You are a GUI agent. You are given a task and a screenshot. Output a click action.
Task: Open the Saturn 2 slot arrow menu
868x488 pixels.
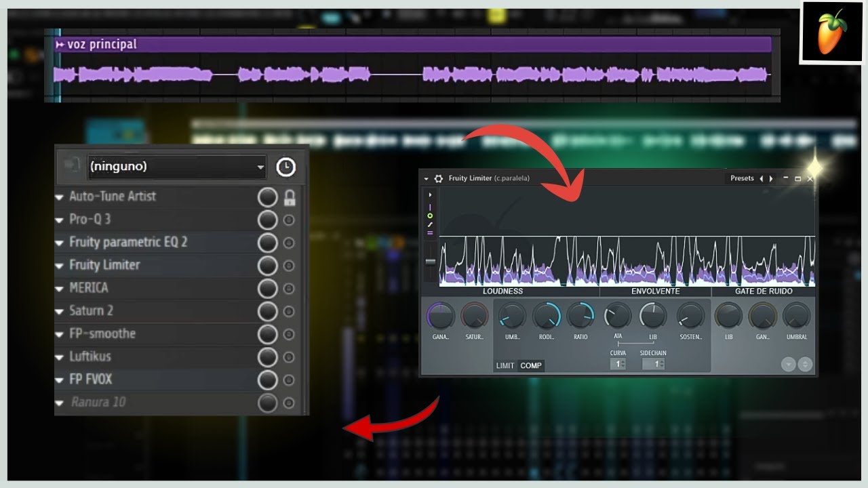[x=60, y=312]
